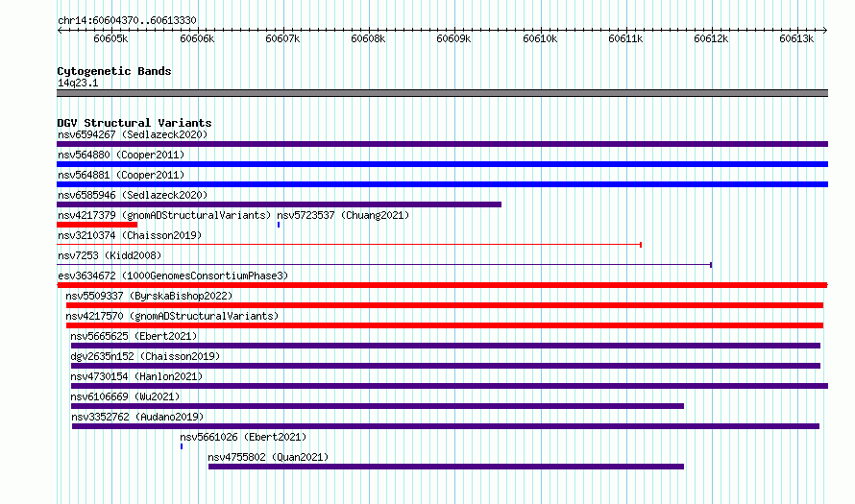
Task: Click the 14q23.1 band label
Action: tap(78, 83)
